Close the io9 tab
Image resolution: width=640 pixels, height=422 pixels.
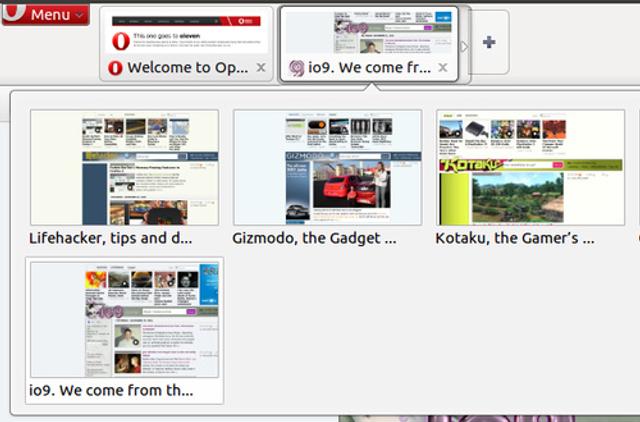point(442,67)
